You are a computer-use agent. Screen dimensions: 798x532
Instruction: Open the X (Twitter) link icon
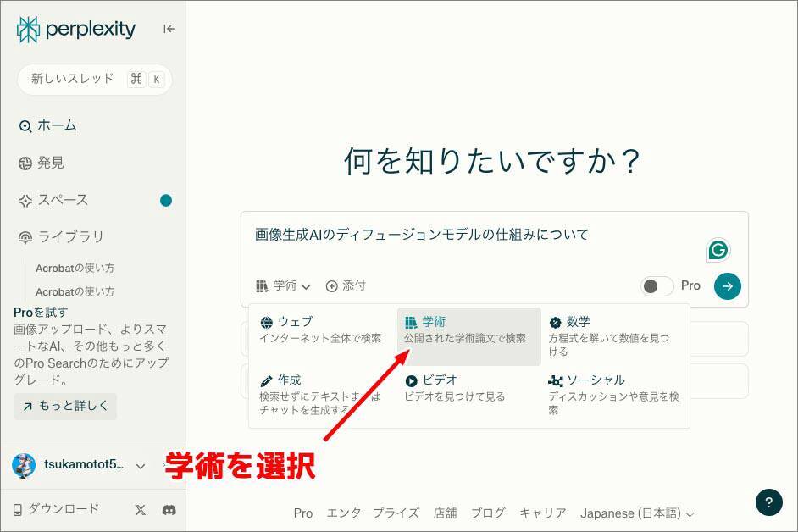pos(141,509)
